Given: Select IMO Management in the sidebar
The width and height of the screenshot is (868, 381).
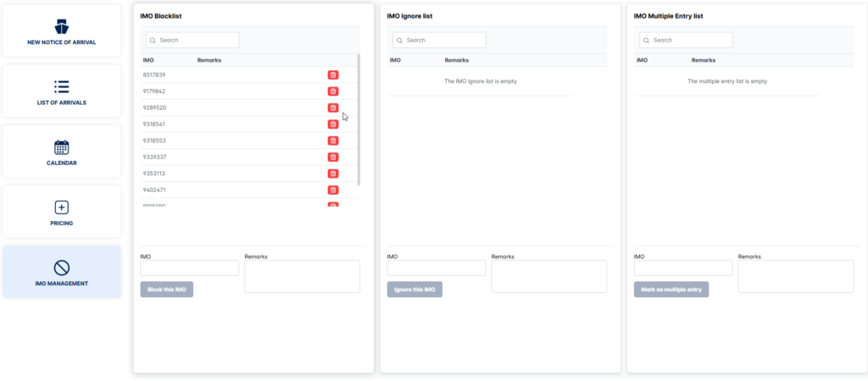Looking at the screenshot, I should click(x=61, y=272).
